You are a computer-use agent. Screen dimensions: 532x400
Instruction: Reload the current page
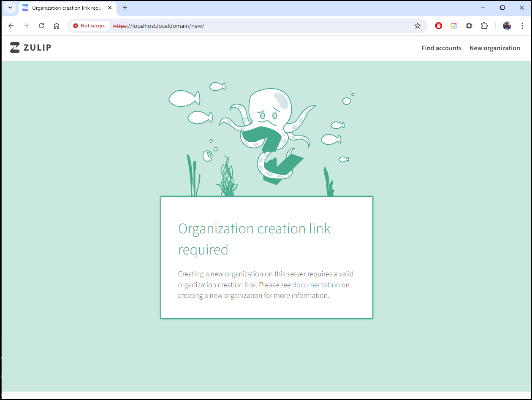(41, 26)
